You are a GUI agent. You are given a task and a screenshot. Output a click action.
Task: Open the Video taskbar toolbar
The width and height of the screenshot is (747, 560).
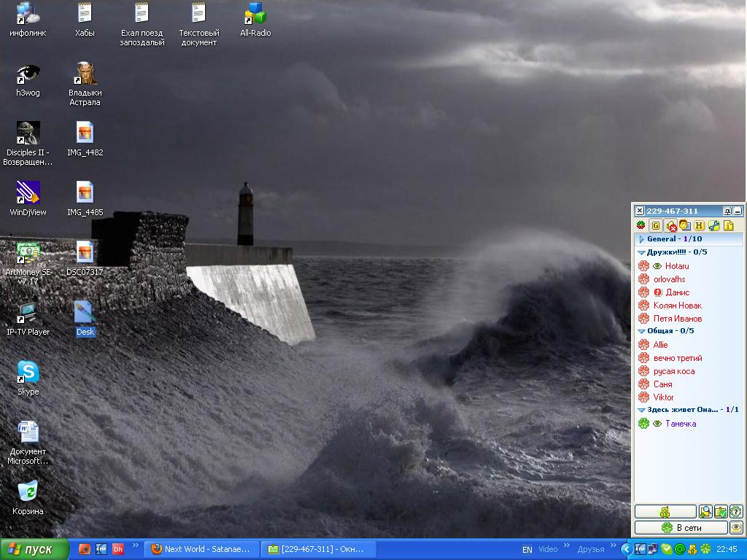click(x=548, y=550)
